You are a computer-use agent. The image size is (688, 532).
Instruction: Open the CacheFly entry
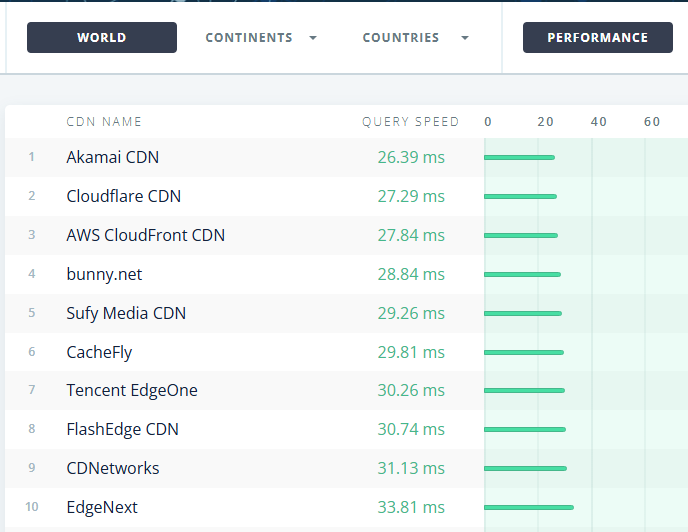(x=99, y=352)
